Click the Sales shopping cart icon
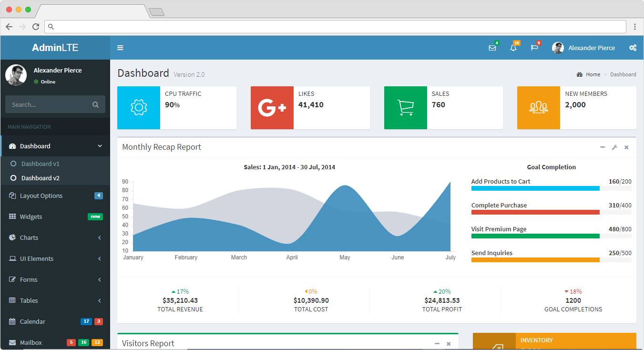644x350 pixels. 406,108
